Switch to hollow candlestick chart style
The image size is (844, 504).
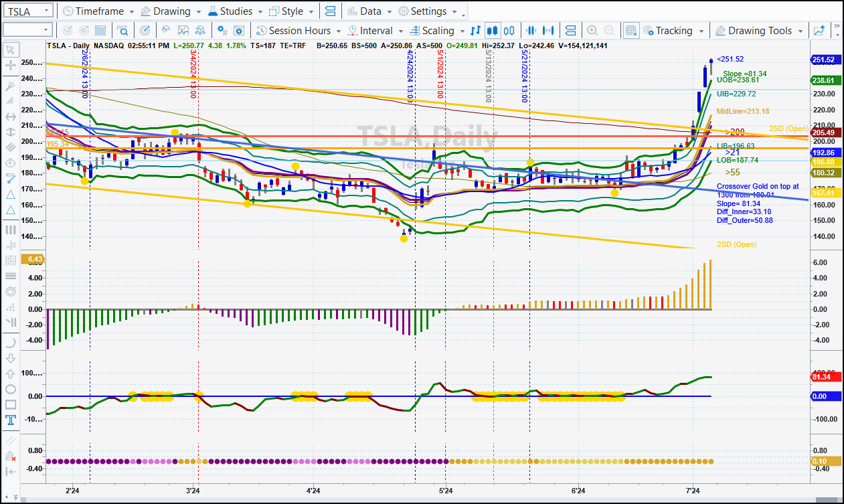click(x=509, y=30)
